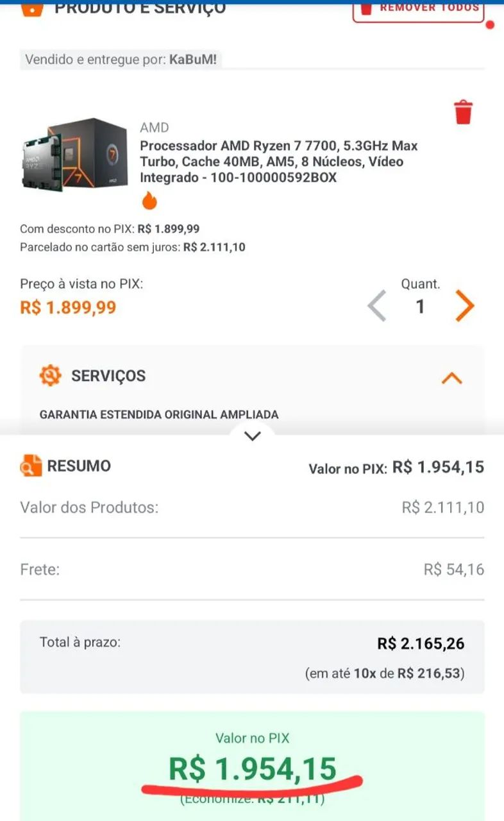Select Garantia Estendida Original Ampliada service
The image size is (504, 821).
point(159,415)
